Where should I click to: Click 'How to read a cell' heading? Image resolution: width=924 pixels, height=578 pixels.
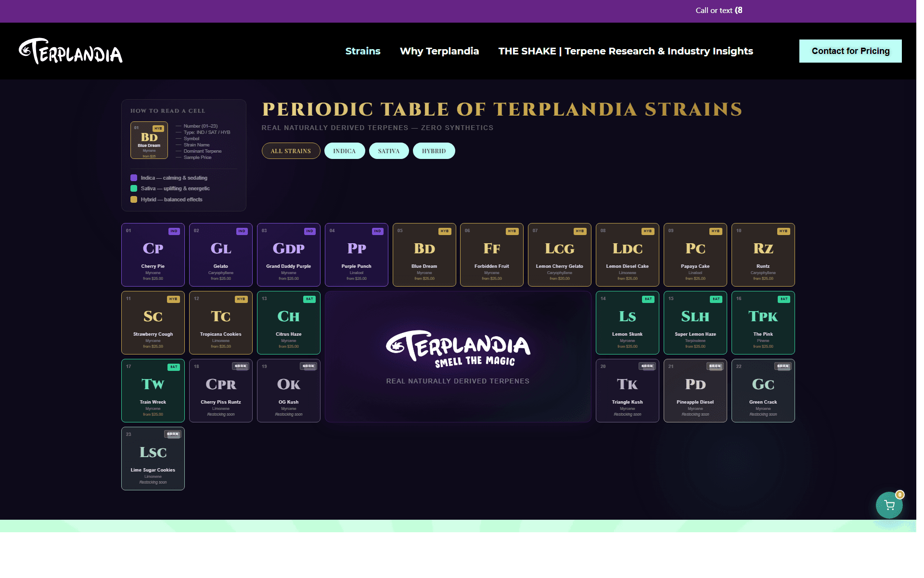pos(167,111)
